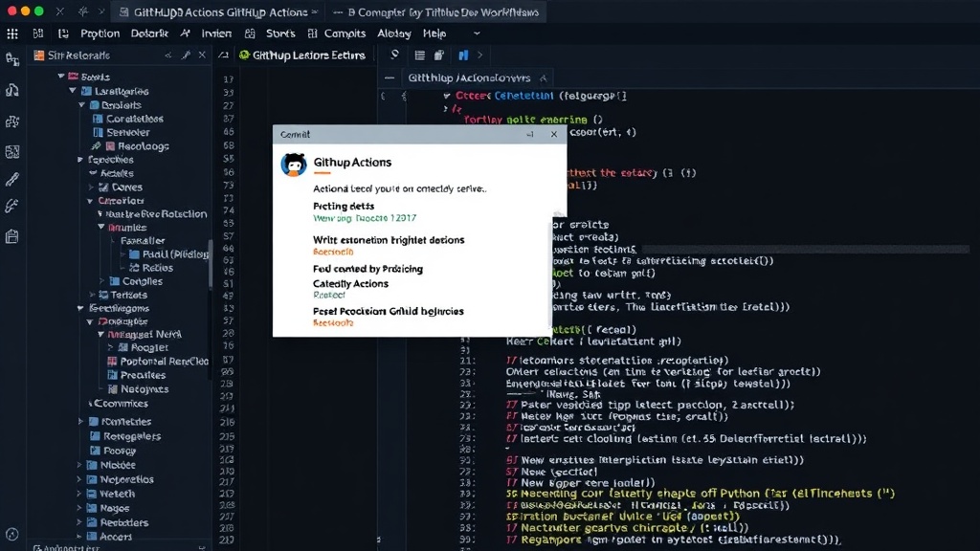
Task: Open the Help menu
Action: point(434,33)
